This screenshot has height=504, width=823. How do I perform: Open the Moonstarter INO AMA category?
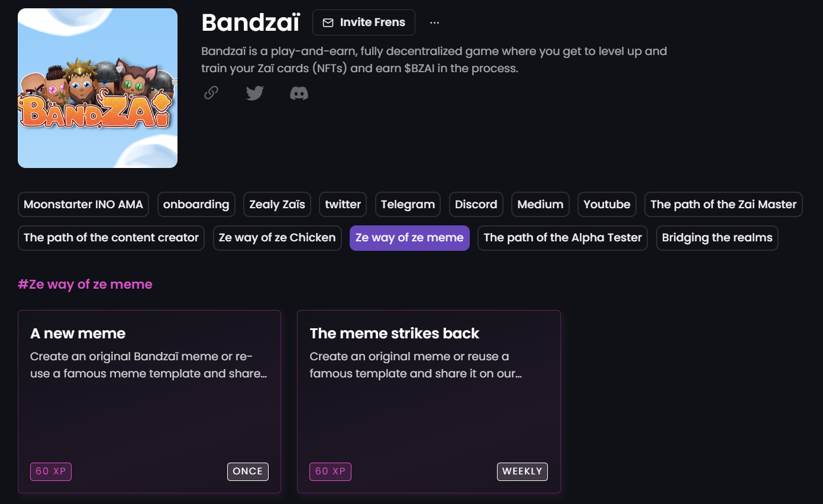(83, 204)
